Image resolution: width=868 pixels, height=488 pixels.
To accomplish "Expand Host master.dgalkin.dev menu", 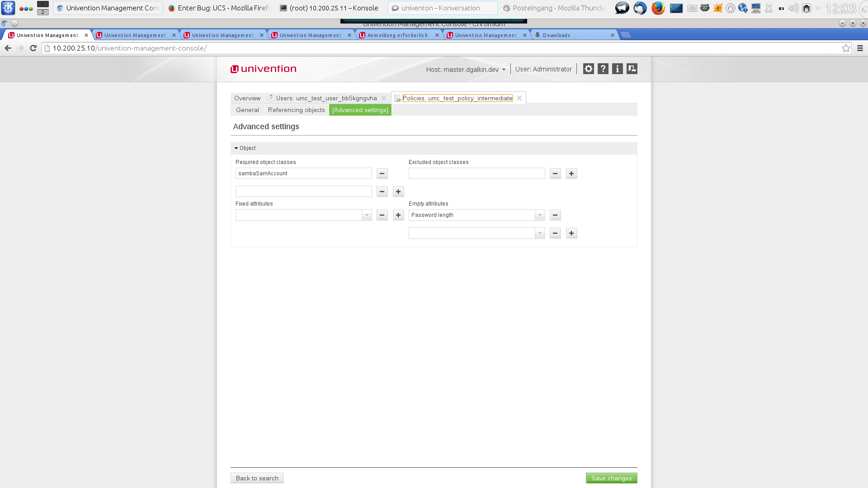I will coord(466,70).
